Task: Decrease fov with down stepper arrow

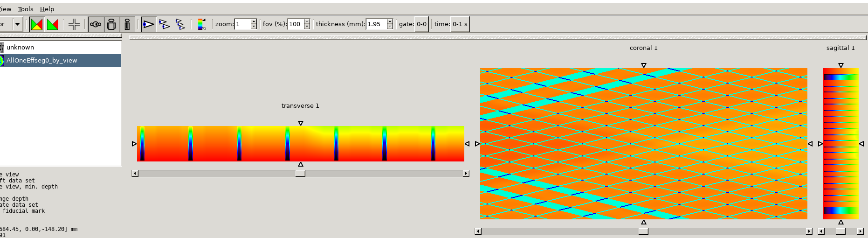Action: pyautogui.click(x=307, y=27)
